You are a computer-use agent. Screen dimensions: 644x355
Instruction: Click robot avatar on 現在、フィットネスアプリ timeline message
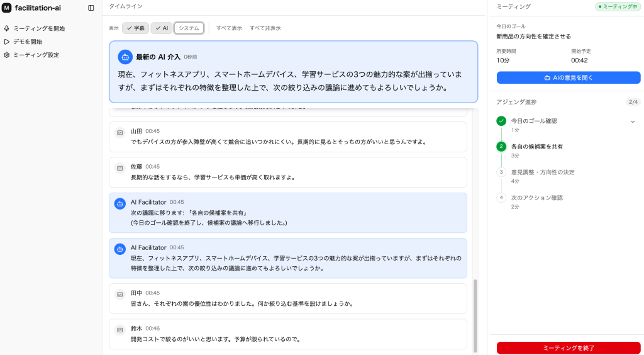120,249
